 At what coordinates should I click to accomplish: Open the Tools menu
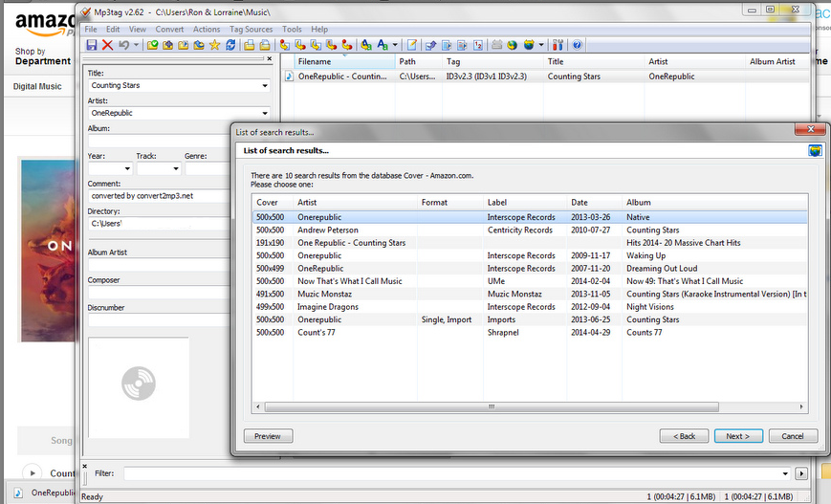click(x=292, y=29)
